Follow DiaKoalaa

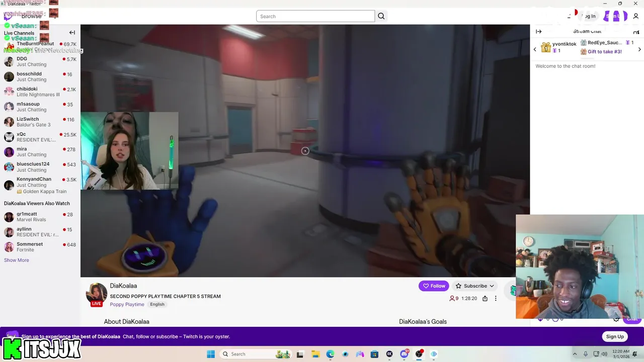coord(433,286)
